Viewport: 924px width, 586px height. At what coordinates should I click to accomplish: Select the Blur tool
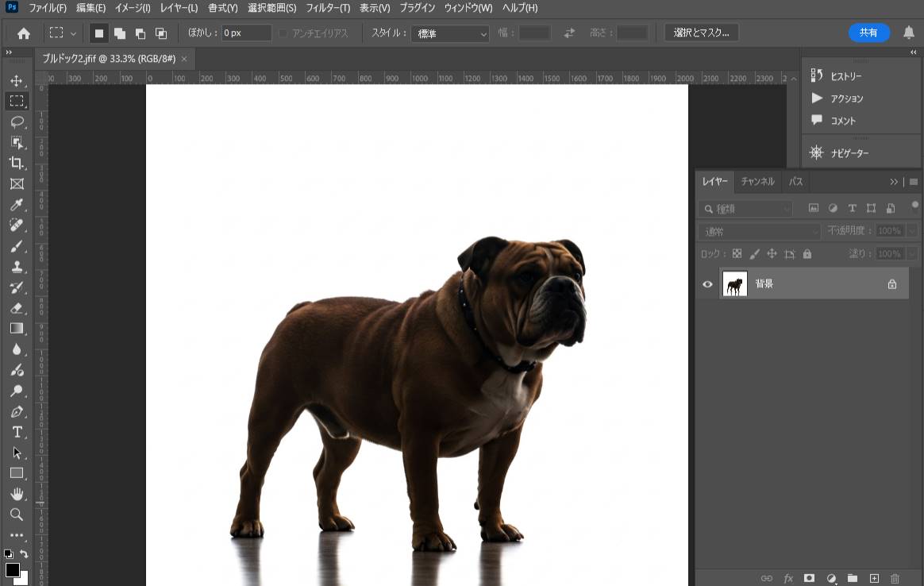click(17, 349)
